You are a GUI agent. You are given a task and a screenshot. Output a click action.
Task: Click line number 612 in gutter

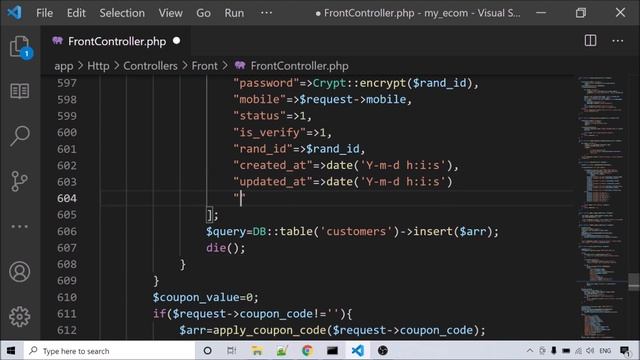[67, 330]
